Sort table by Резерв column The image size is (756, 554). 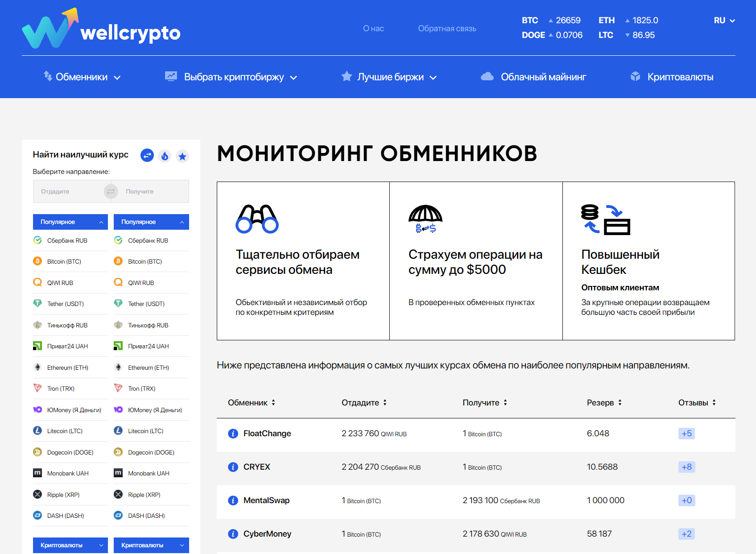(x=604, y=403)
